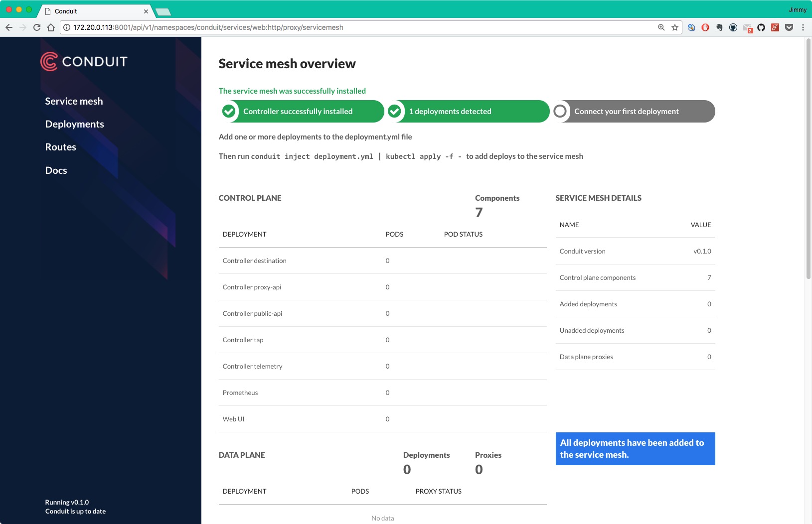
Task: Click the Controller successfully installed checkmark
Action: 229,111
